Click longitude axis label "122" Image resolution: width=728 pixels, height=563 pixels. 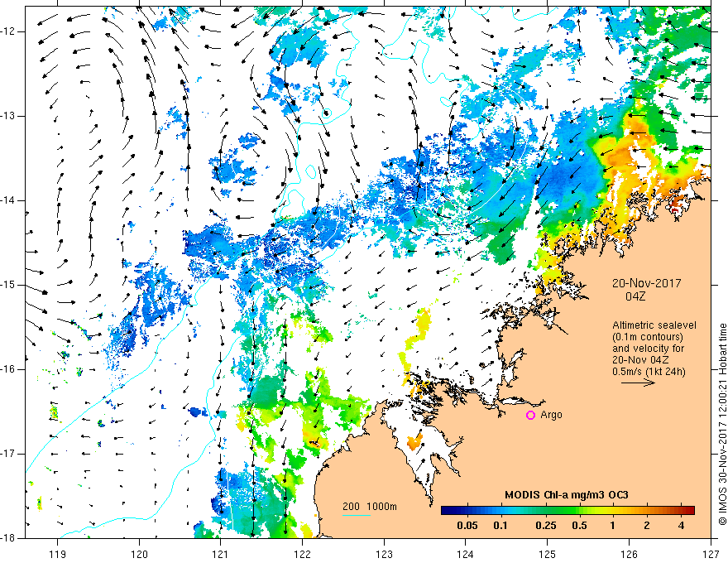(302, 554)
